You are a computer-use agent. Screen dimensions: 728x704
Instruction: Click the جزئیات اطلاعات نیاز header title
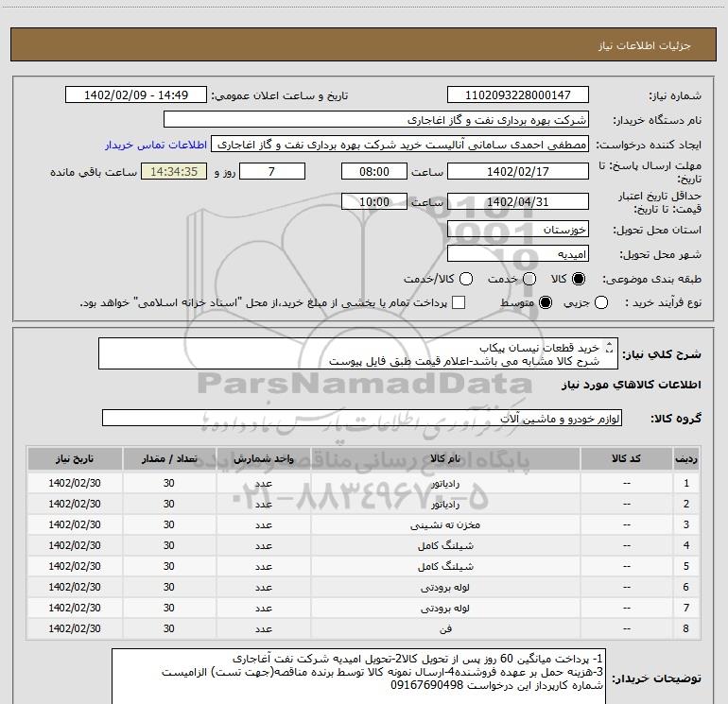pos(645,45)
